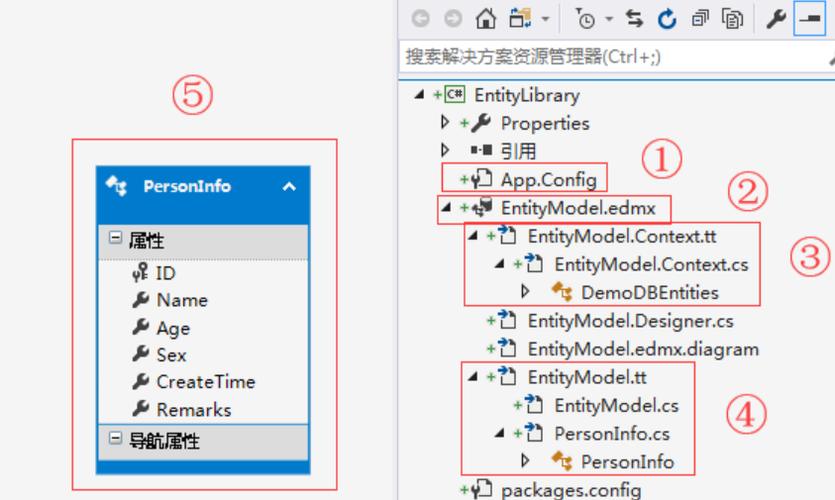The image size is (835, 500).
Task: Collapse the 属性 section in entity
Action: [x=116, y=237]
